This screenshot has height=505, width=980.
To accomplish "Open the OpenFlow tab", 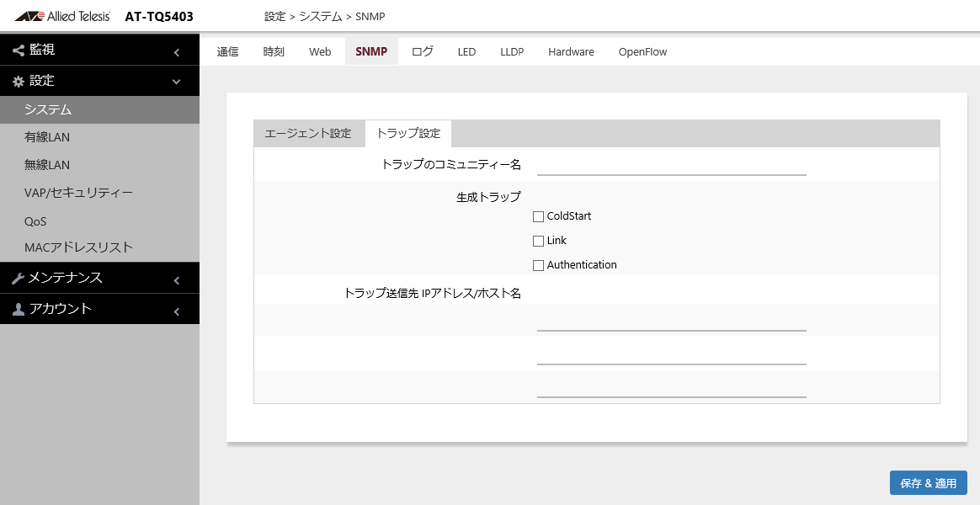I will click(x=642, y=52).
